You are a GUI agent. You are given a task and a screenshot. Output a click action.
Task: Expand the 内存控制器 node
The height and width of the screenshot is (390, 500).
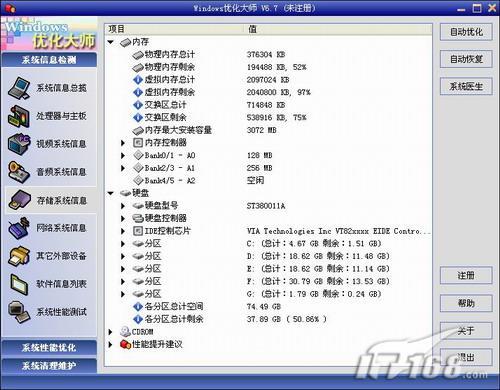pos(123,143)
